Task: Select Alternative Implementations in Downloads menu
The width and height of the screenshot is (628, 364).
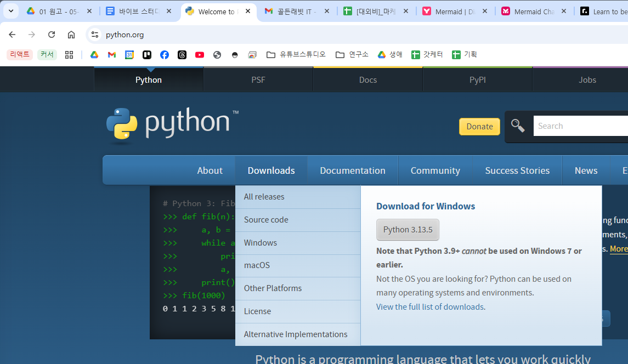Action: [298, 334]
